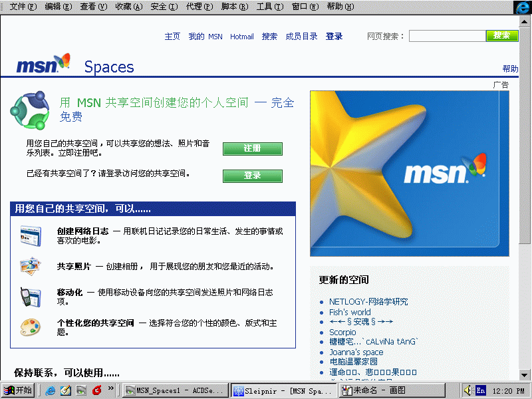This screenshot has height=399, width=532.
Task: Open the 代理(P) menu
Action: pyautogui.click(x=199, y=7)
